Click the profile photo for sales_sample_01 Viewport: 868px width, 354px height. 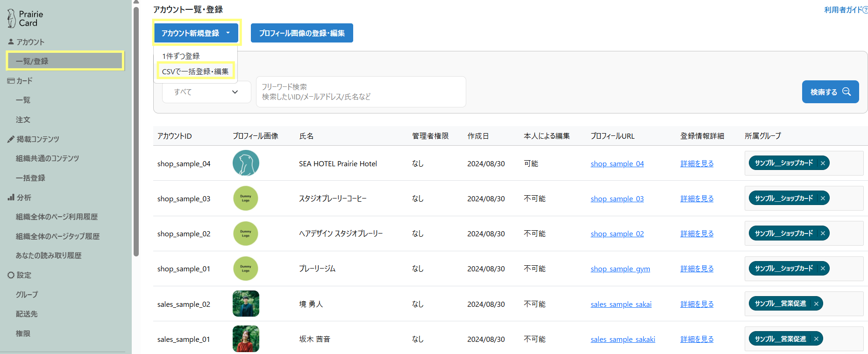(x=246, y=339)
